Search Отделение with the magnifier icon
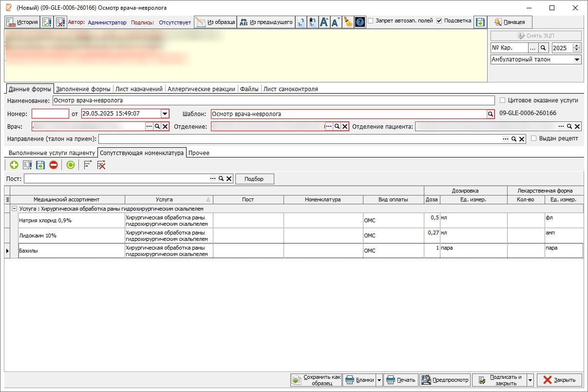Image resolution: width=588 pixels, height=392 pixels. (x=337, y=126)
